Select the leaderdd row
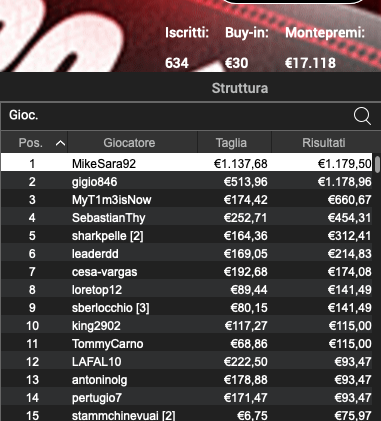This screenshot has width=381, height=421. click(187, 253)
